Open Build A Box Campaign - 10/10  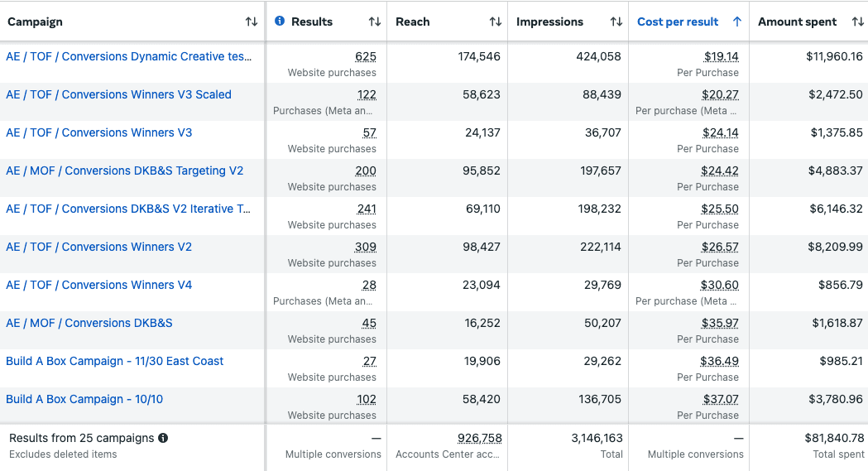point(84,400)
